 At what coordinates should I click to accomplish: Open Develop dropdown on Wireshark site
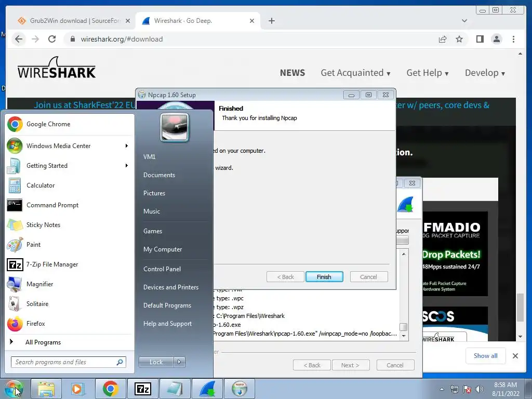coord(485,73)
